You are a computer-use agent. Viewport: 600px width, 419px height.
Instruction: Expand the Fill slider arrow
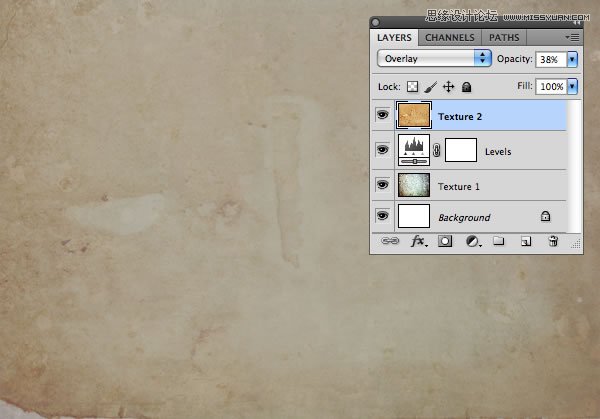(x=572, y=87)
